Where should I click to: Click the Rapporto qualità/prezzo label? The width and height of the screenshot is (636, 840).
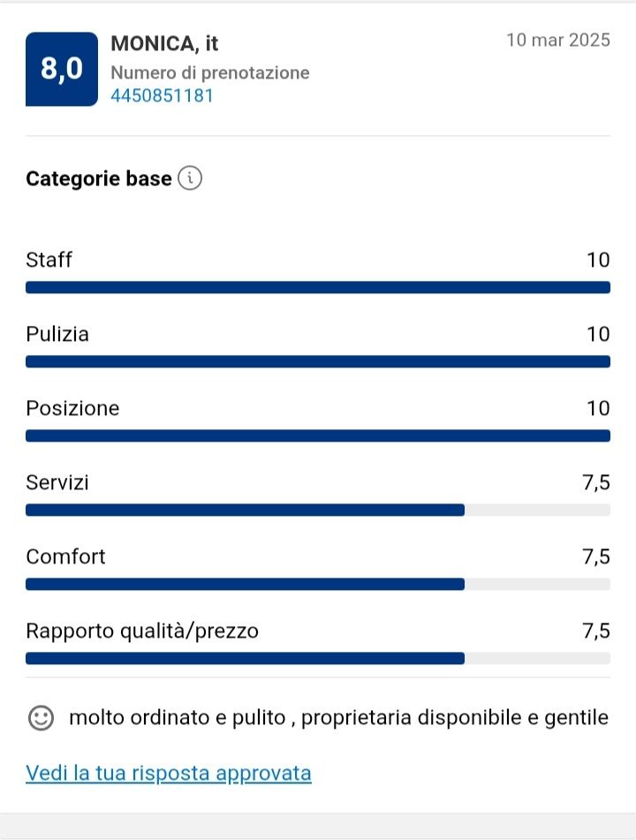pos(142,631)
